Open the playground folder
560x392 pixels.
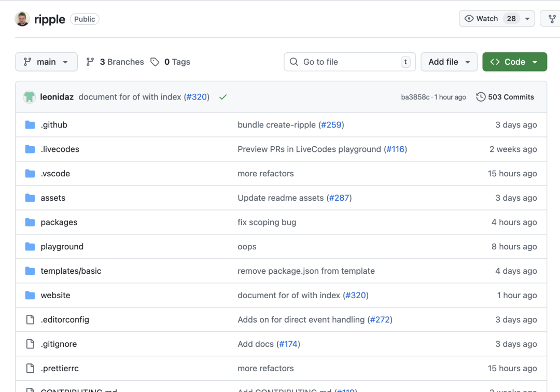click(62, 247)
